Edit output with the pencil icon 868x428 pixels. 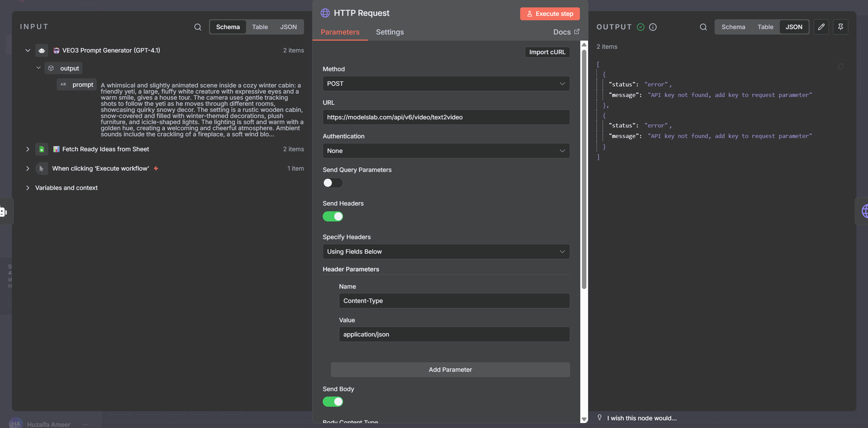[x=821, y=27]
